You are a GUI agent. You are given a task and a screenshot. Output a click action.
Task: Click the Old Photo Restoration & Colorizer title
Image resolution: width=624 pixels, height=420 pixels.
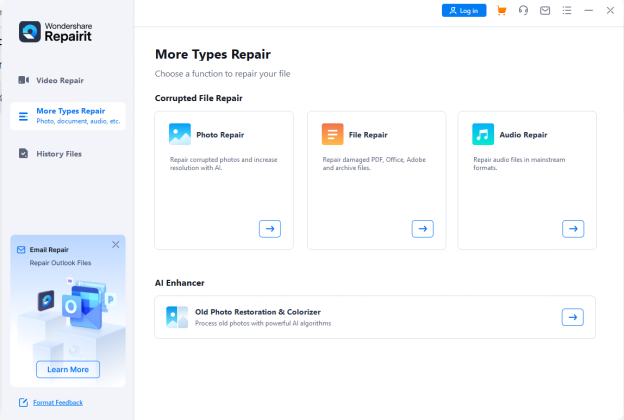(x=258, y=312)
